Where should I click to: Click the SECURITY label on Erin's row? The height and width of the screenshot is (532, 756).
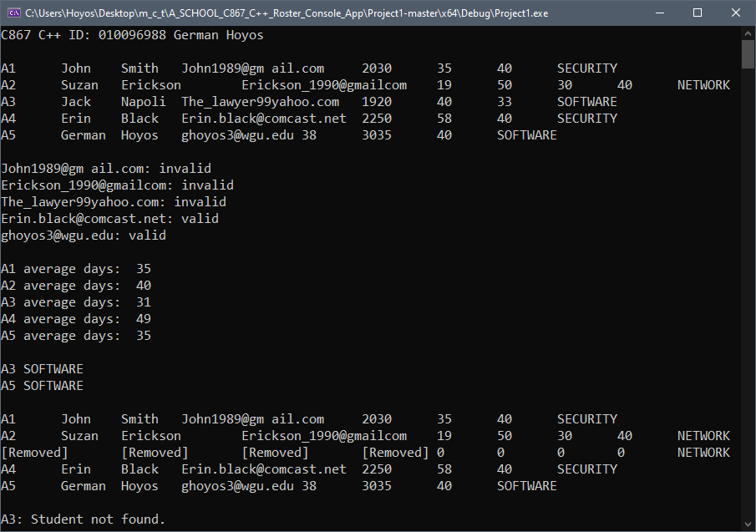point(587,469)
